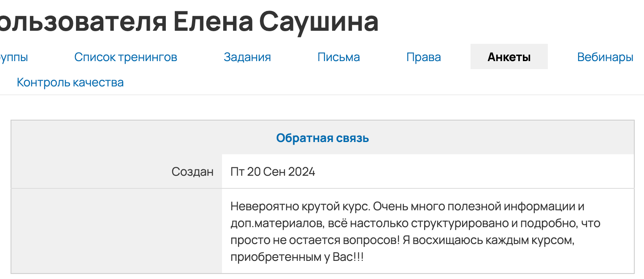Viewport: 644px width, 279px height.
Task: Open the Задания section
Action: 247,56
